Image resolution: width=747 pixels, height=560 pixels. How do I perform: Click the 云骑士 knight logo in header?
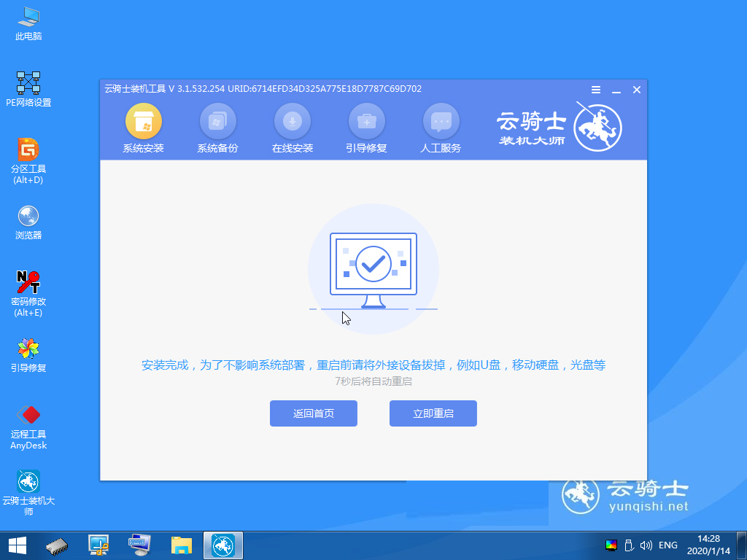click(x=597, y=128)
